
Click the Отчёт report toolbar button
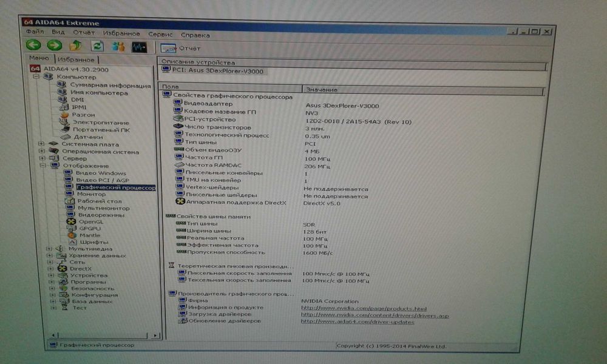[181, 48]
